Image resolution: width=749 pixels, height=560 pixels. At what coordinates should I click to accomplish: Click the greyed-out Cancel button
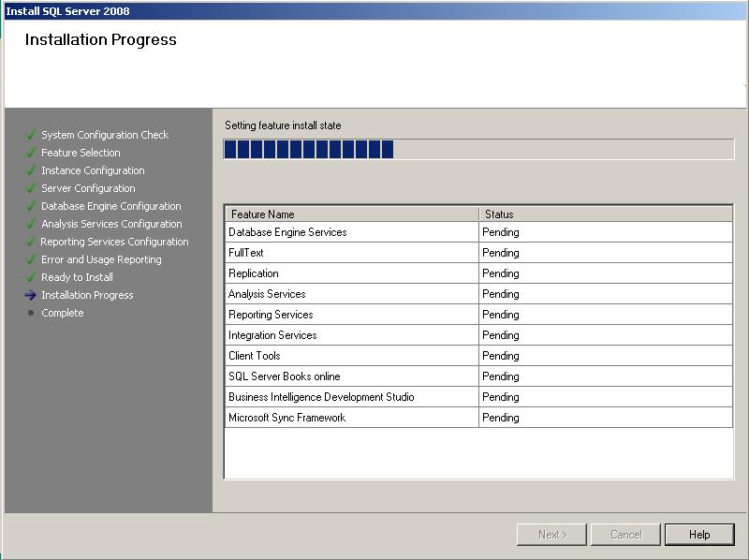click(625, 534)
